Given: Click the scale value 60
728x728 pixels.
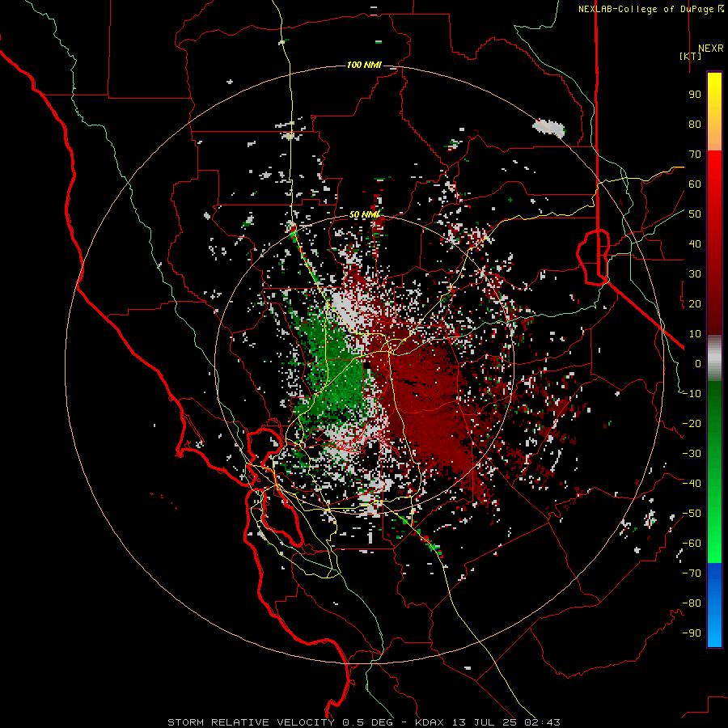Looking at the screenshot, I should pos(695,184).
